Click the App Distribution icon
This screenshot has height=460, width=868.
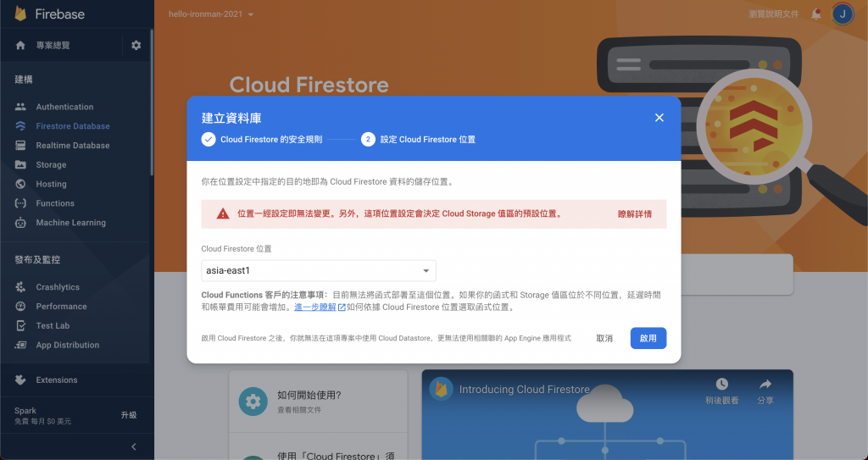(20, 345)
